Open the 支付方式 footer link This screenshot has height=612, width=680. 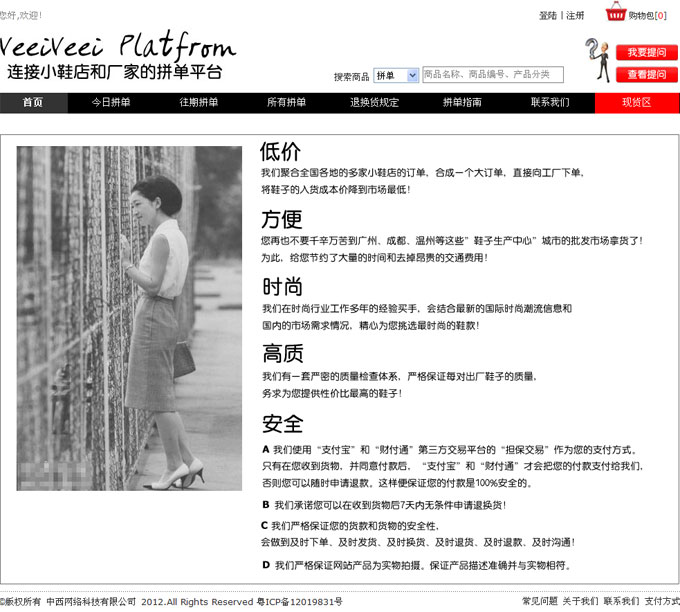click(x=662, y=601)
